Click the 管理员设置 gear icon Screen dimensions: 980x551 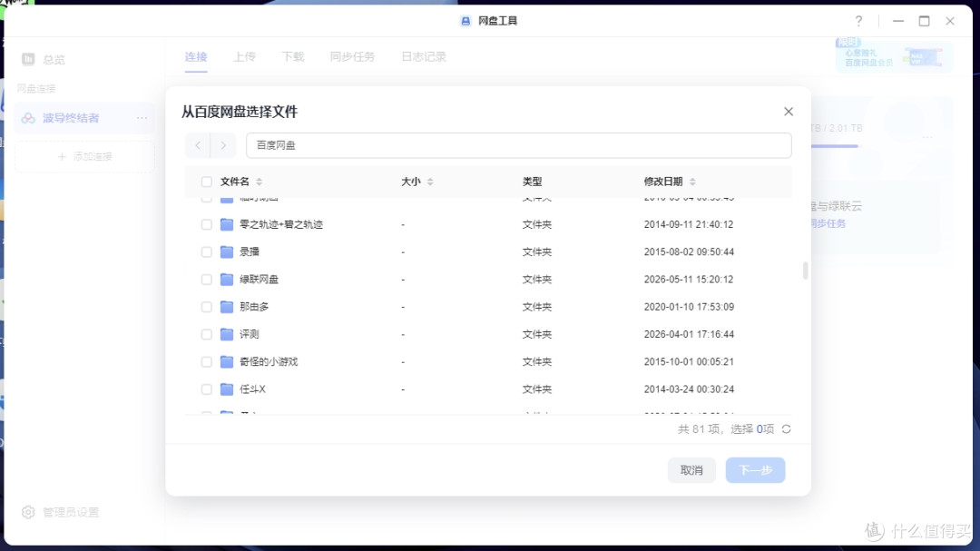pyautogui.click(x=28, y=512)
